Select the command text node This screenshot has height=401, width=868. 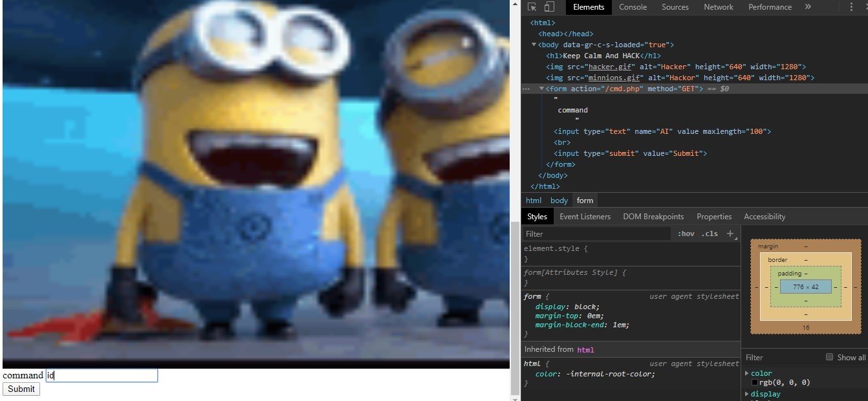[x=572, y=110]
